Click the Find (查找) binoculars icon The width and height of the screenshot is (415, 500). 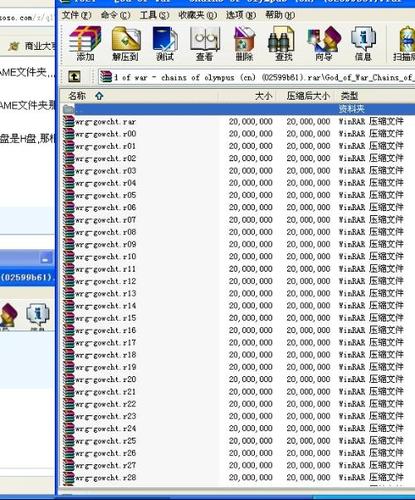(282, 44)
